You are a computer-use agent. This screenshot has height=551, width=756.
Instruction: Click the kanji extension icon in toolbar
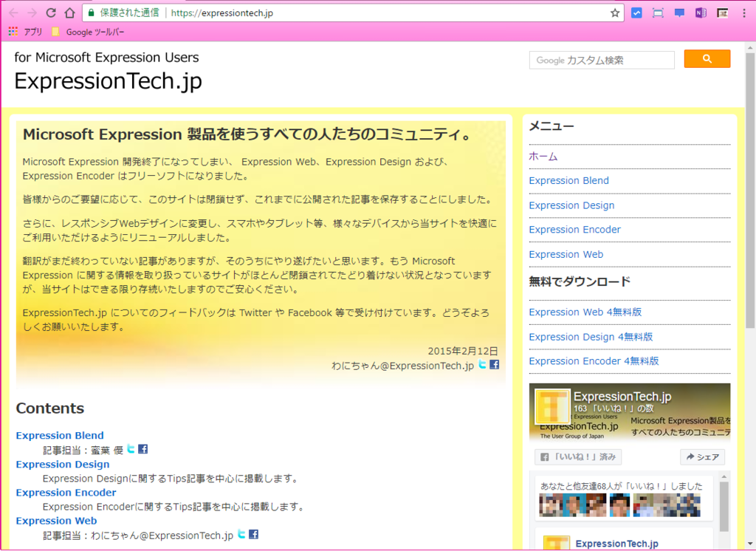(x=722, y=13)
